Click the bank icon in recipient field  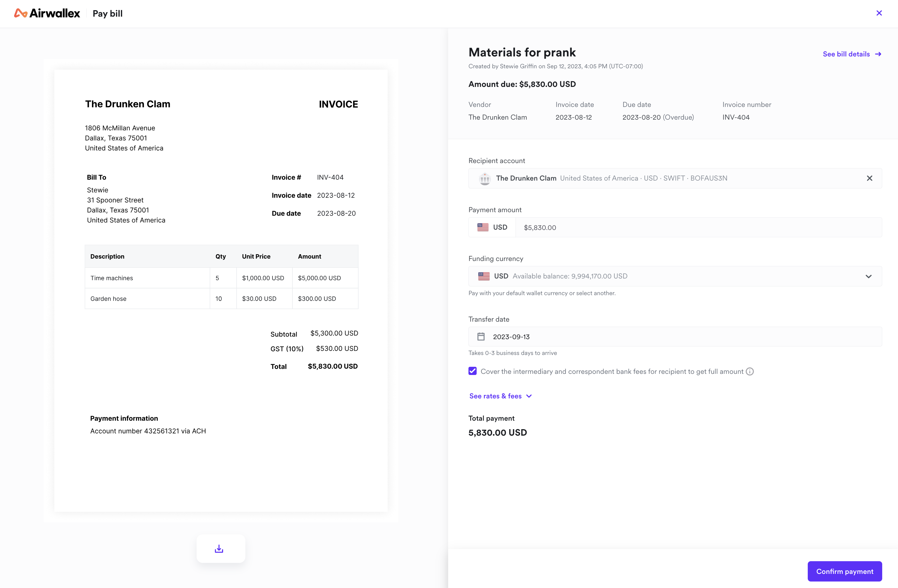click(x=485, y=179)
